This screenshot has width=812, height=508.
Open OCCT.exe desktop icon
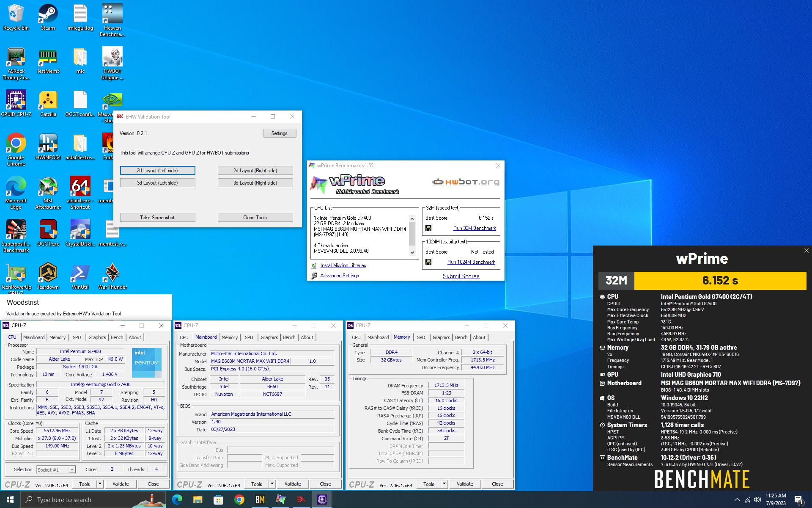48,233
